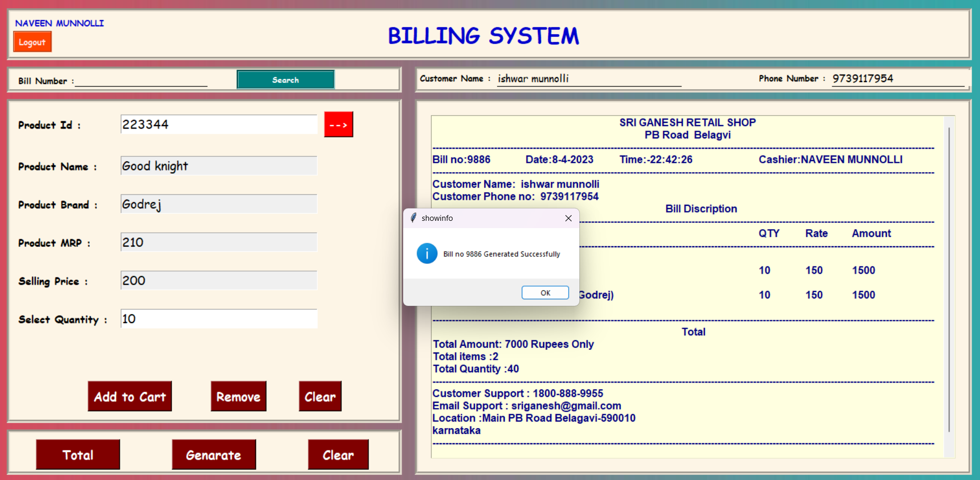This screenshot has height=480, width=980.
Task: Click 'Total items :2' line
Action: click(x=465, y=357)
